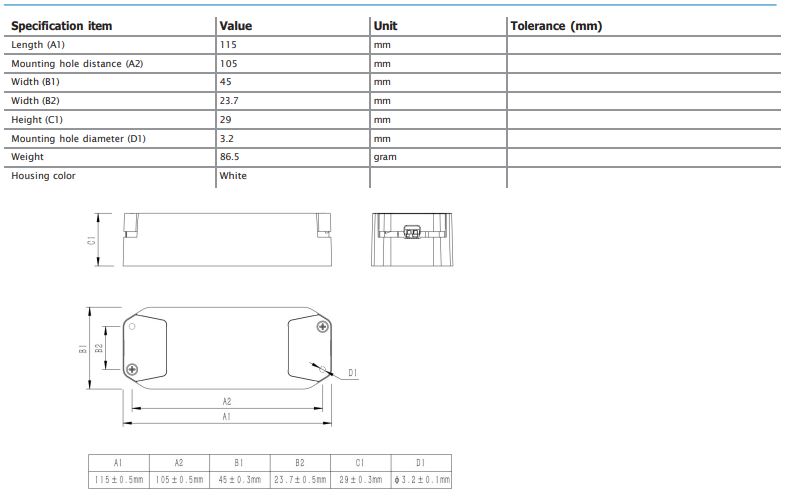Image resolution: width=785 pixels, height=500 pixels.
Task: Select the "Weight" row label
Action: click(28, 157)
